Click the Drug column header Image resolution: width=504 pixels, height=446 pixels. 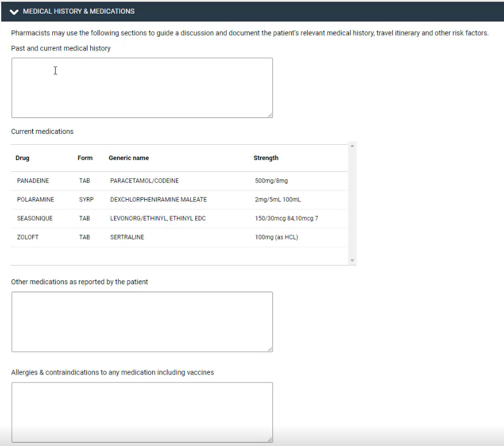23,158
